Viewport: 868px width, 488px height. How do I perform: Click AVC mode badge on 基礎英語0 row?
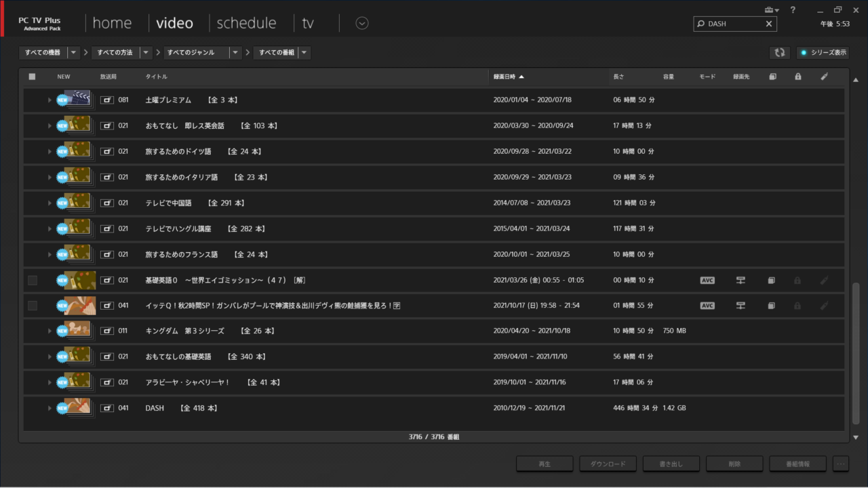tap(707, 280)
